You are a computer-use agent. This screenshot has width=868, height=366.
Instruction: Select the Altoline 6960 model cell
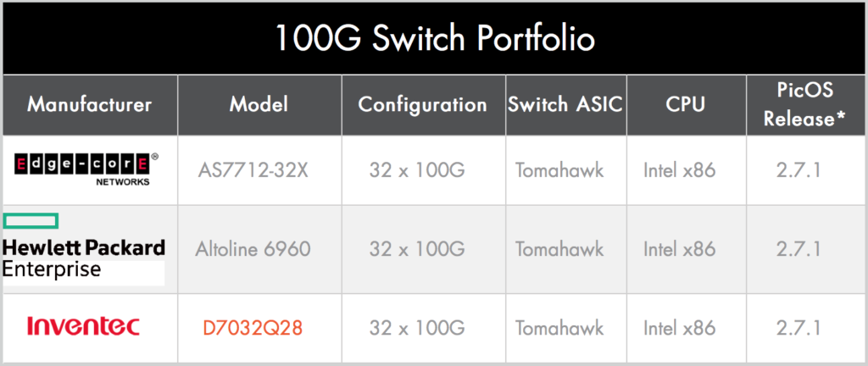point(253,249)
